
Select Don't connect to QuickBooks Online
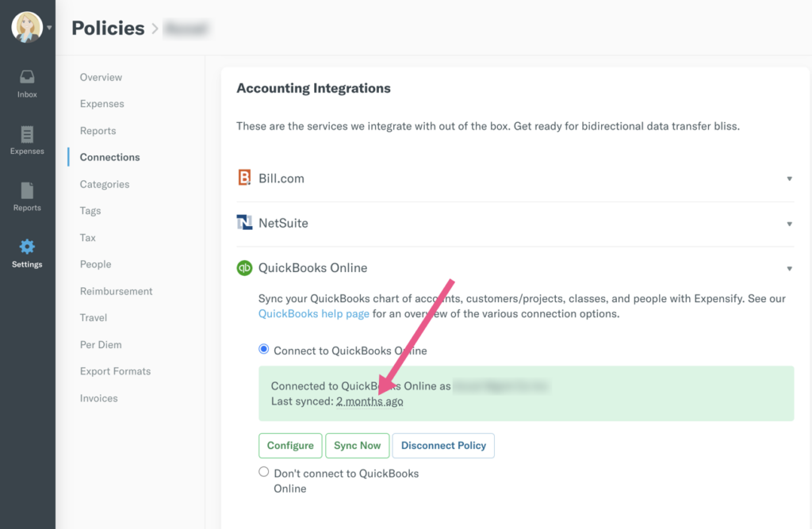click(x=263, y=472)
